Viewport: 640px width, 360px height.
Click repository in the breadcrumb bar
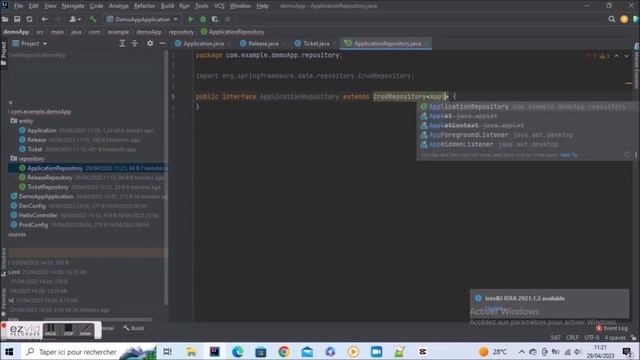click(x=181, y=32)
